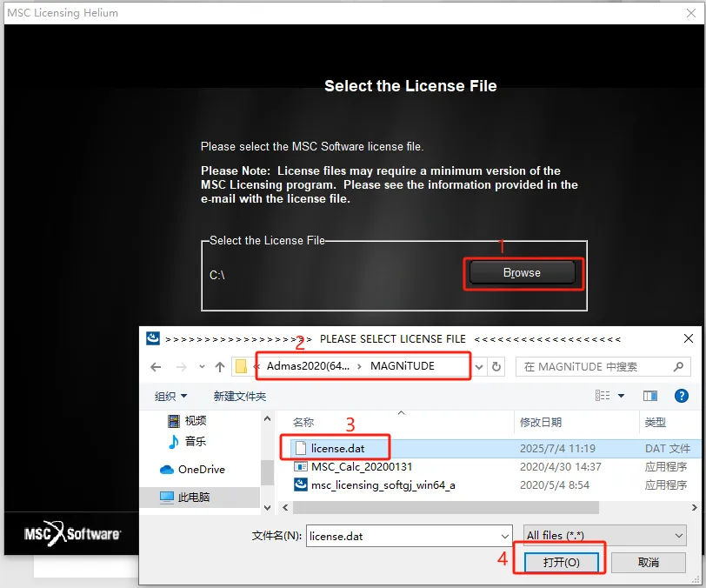Expand the address bar history dropdown
The height and width of the screenshot is (588, 706).
click(479, 367)
